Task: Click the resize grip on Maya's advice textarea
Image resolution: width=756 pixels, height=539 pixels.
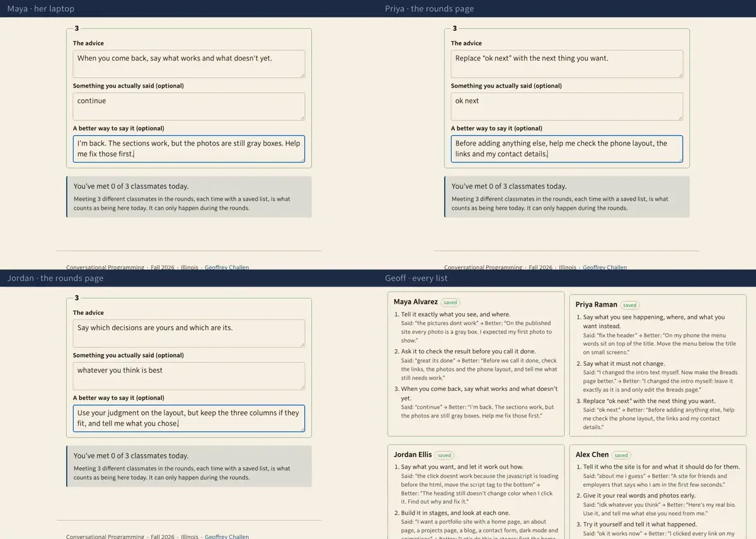Action: coord(302,74)
